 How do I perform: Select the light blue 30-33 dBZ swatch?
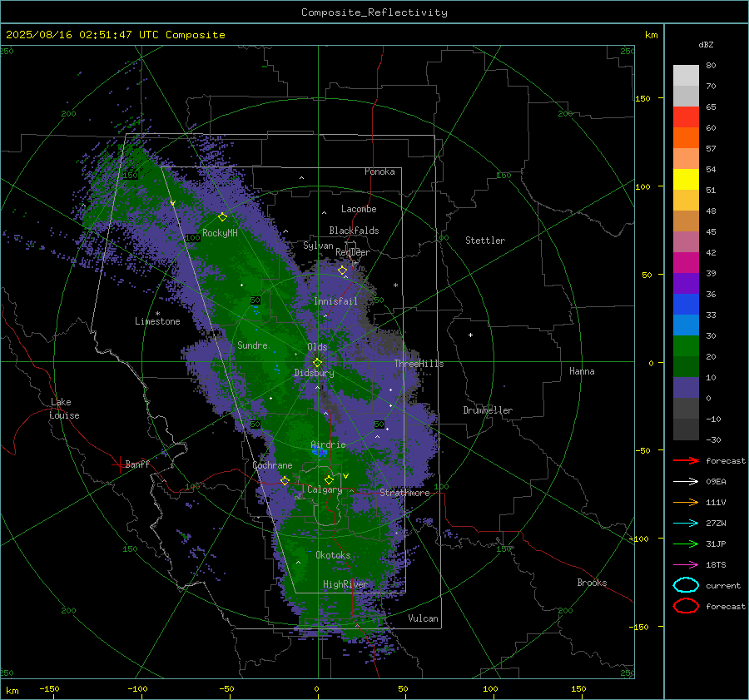pyautogui.click(x=686, y=325)
